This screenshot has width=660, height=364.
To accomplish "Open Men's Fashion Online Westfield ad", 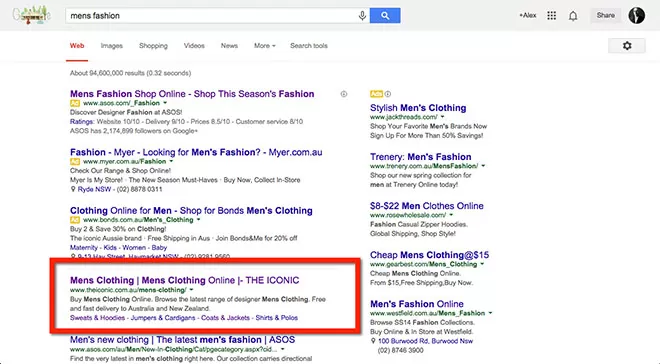I will coord(417,304).
